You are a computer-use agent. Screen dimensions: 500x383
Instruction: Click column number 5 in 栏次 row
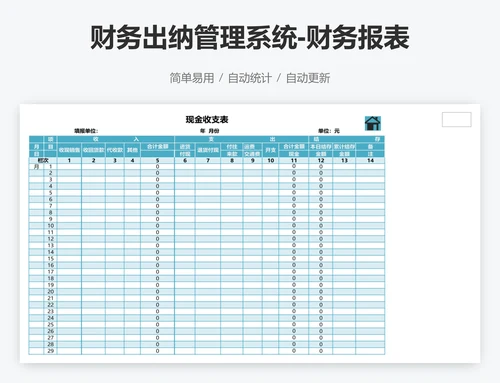(x=157, y=160)
